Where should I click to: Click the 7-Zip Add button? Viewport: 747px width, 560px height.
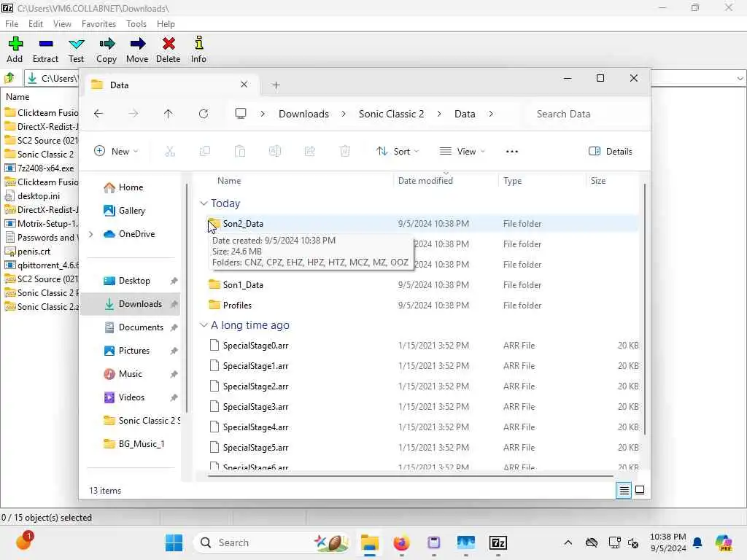click(15, 50)
